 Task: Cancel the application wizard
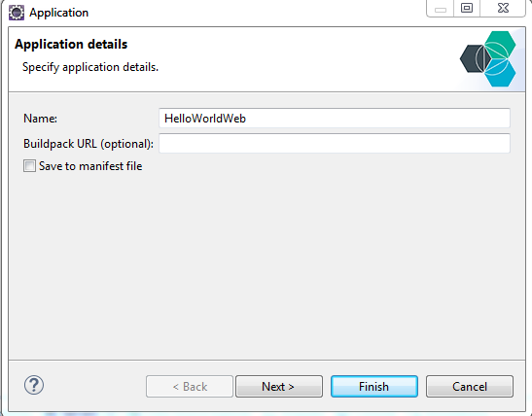pyautogui.click(x=470, y=386)
